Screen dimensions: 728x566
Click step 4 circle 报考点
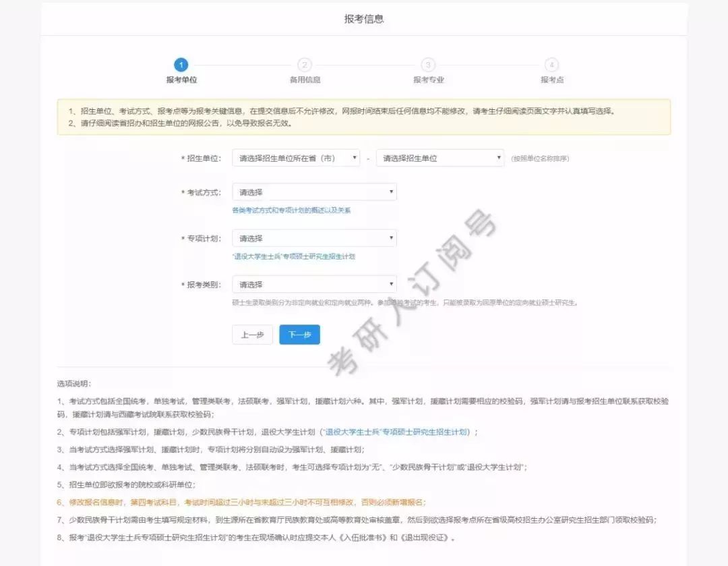[551, 65]
